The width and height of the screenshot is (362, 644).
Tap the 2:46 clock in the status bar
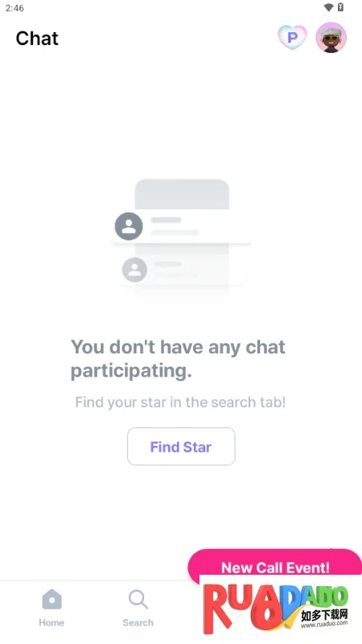14,8
